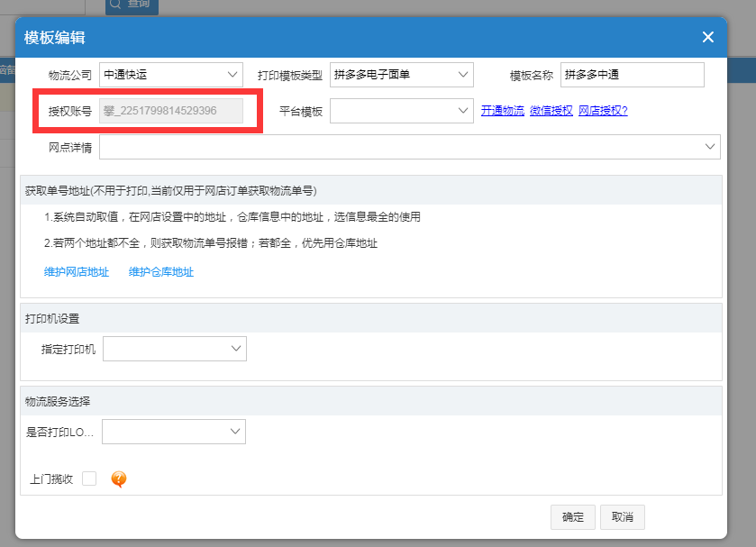Click the orange question mark help icon
Image resolution: width=756 pixels, height=547 pixels.
(x=119, y=479)
